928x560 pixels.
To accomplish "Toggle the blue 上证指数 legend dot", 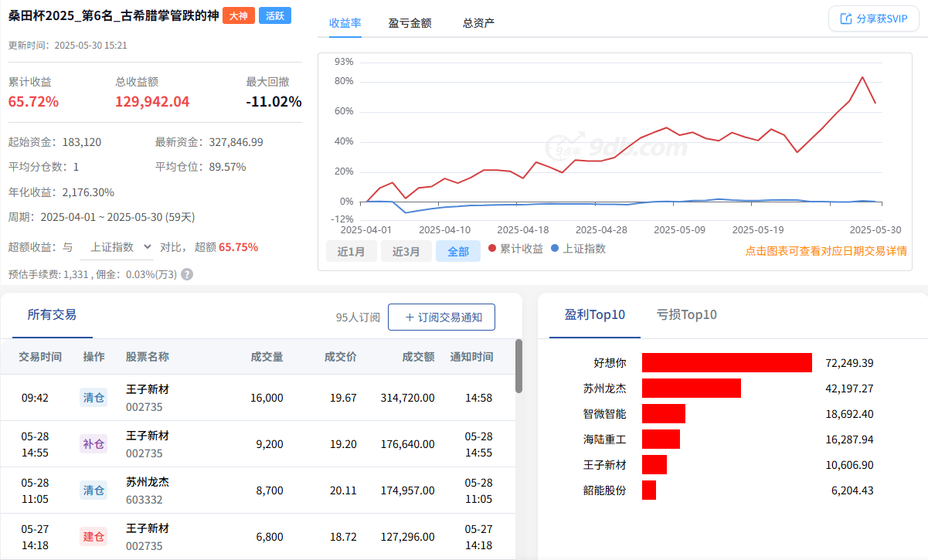I will point(555,249).
